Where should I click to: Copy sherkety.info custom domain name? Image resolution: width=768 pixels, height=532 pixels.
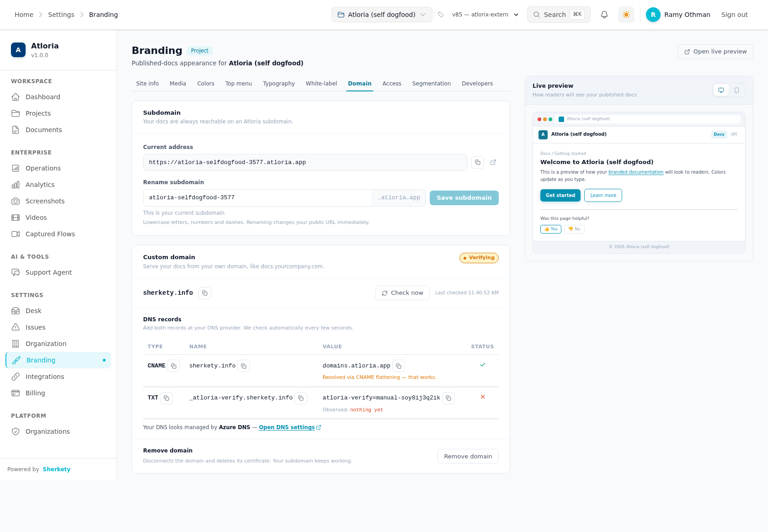(205, 293)
